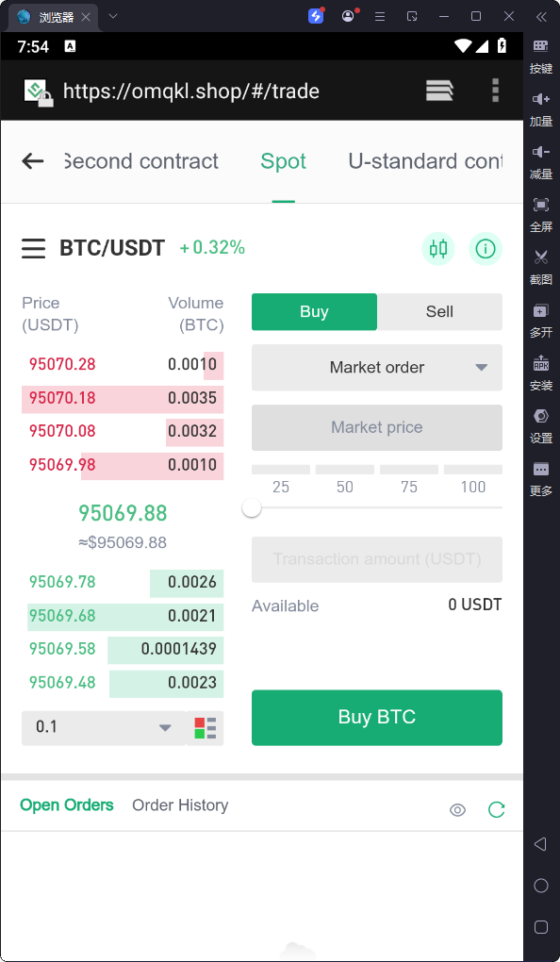Viewport: 560px width, 962px height.
Task: Open the BTC/USDT info icon
Action: (x=486, y=249)
